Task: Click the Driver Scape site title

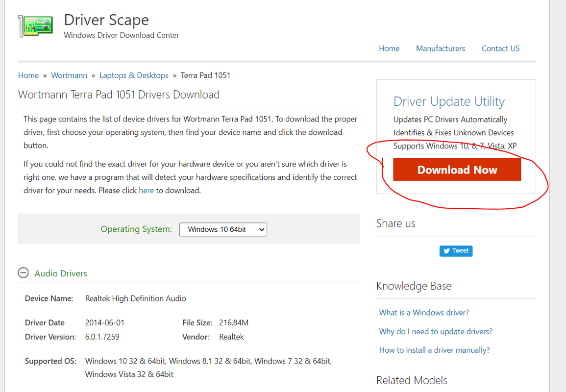Action: pyautogui.click(x=106, y=20)
